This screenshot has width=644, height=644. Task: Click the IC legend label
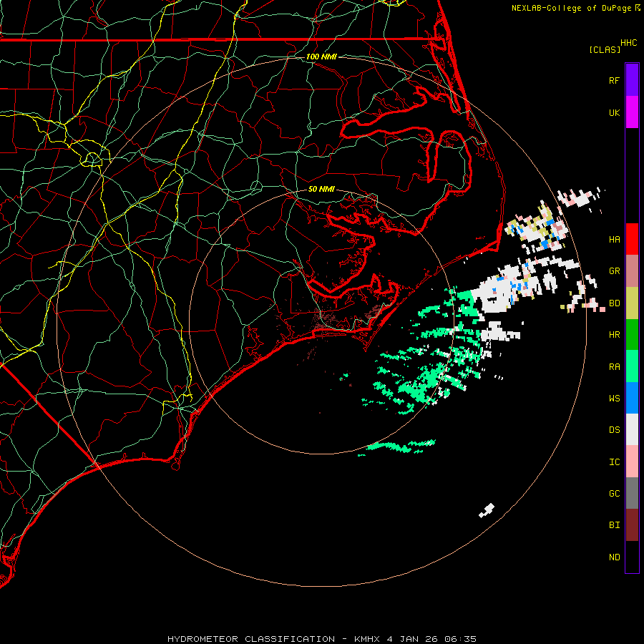click(614, 462)
